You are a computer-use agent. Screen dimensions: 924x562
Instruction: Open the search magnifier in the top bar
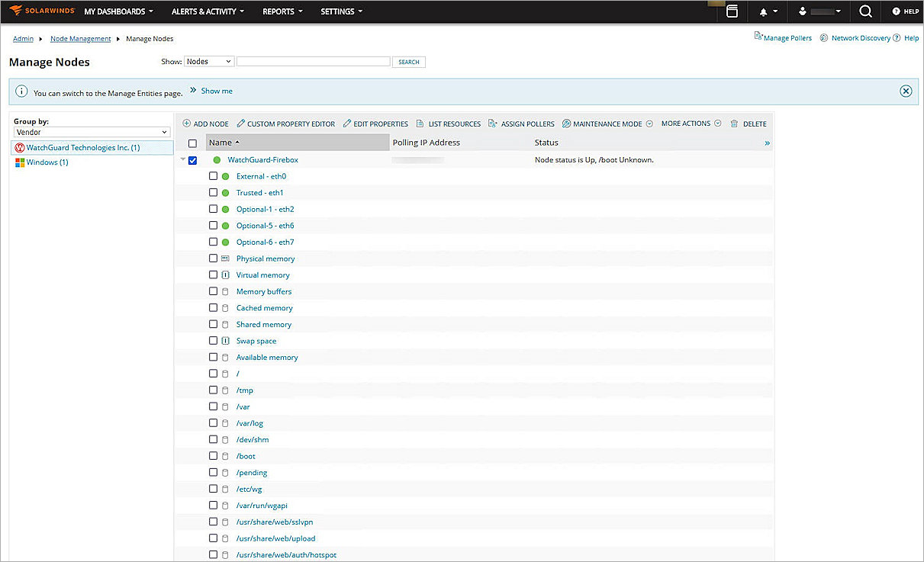pos(866,11)
